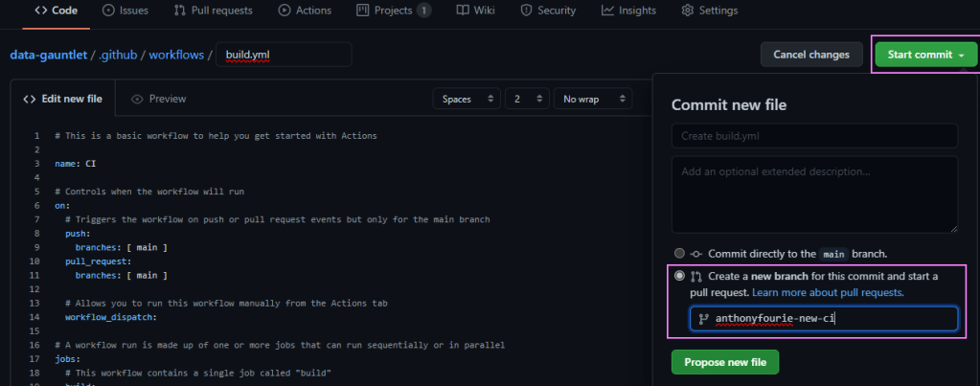Select Create a new branch option
This screenshot has height=386, width=980.
679,276
